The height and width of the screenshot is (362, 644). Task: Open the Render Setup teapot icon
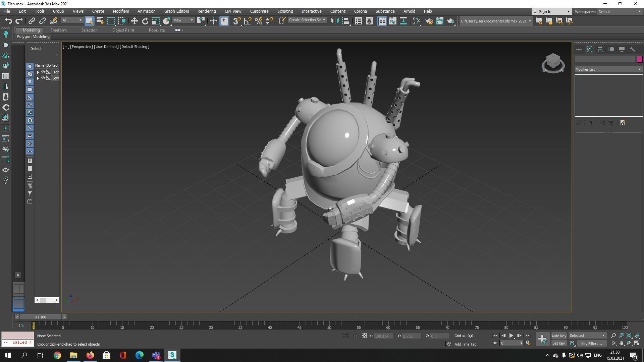pos(429,21)
